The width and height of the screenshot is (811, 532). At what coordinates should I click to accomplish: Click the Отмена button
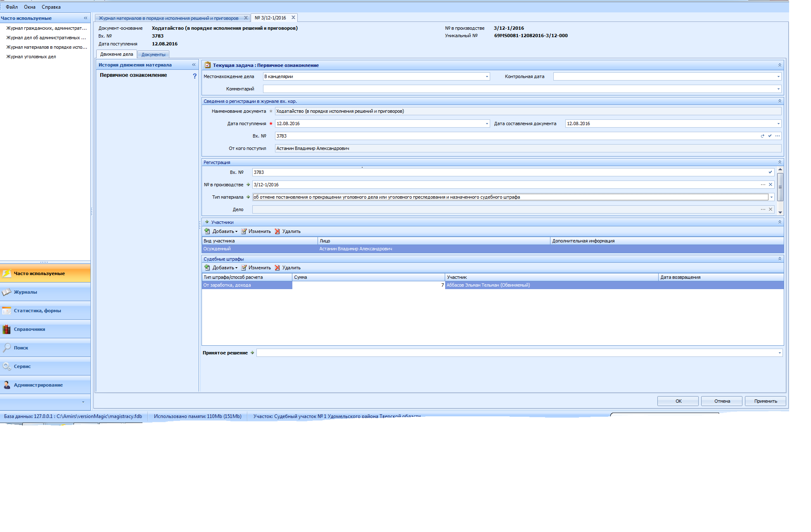(x=722, y=401)
